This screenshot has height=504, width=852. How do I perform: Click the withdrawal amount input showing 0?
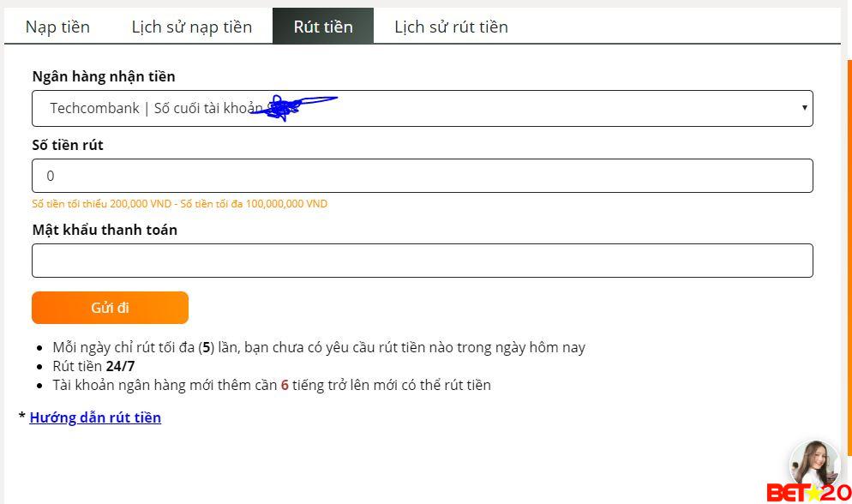pyautogui.click(x=422, y=175)
